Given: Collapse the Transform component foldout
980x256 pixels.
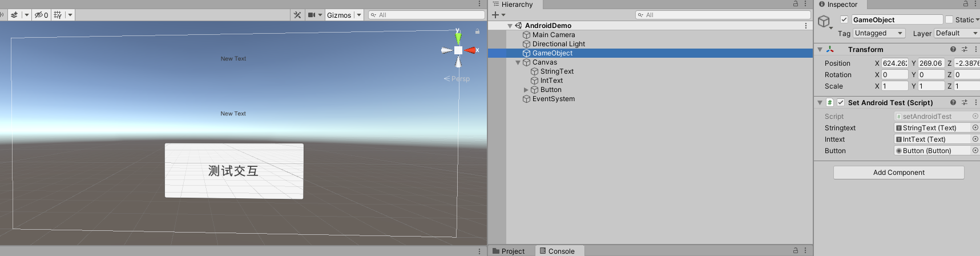Looking at the screenshot, I should (820, 50).
